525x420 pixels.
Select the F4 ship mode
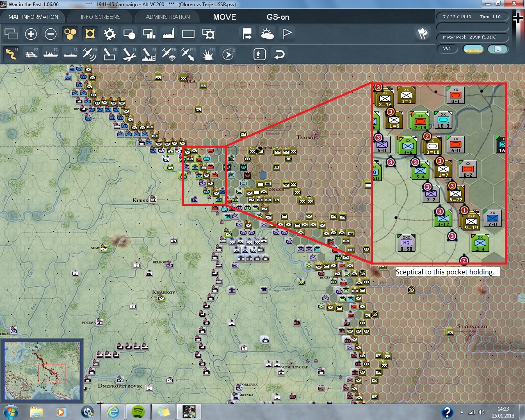pos(70,54)
